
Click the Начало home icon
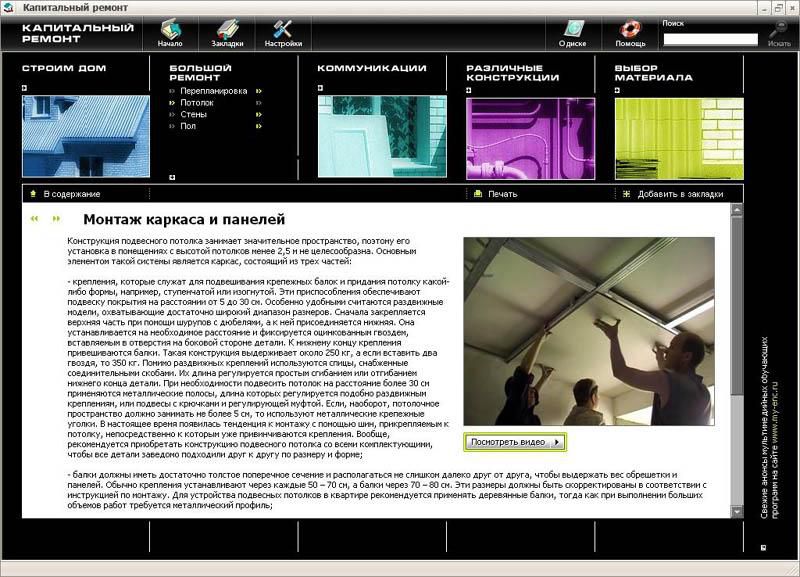(x=170, y=29)
